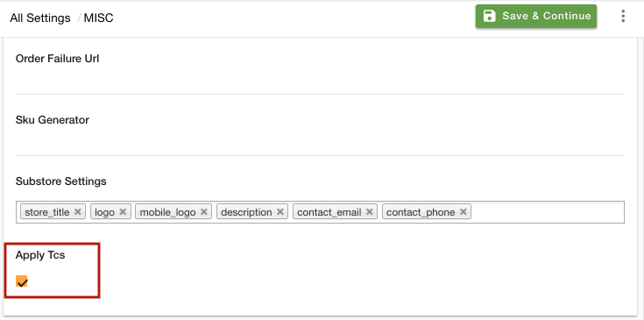Click Save & Continue button
The width and height of the screenshot is (644, 320).
click(x=536, y=16)
